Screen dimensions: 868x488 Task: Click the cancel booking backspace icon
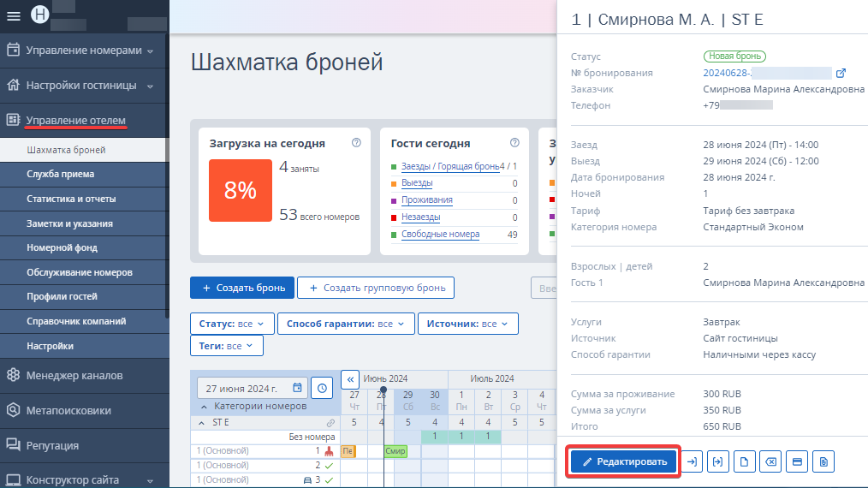click(x=770, y=461)
